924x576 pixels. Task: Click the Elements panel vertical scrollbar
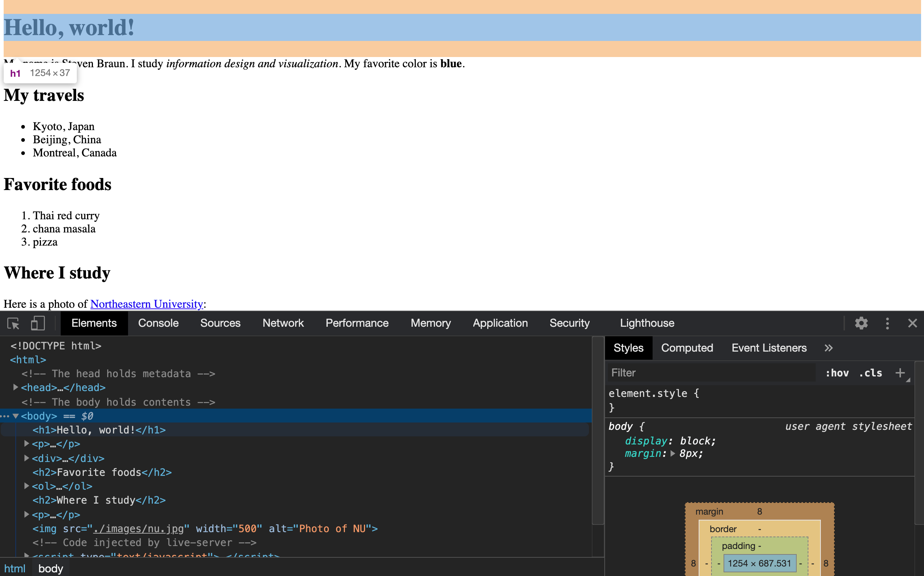pyautogui.click(x=598, y=431)
